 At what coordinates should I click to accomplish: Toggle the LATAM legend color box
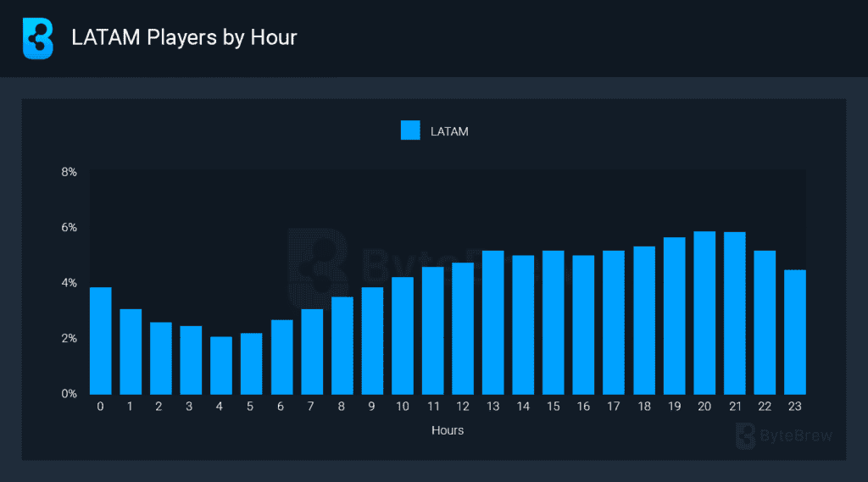pyautogui.click(x=410, y=130)
